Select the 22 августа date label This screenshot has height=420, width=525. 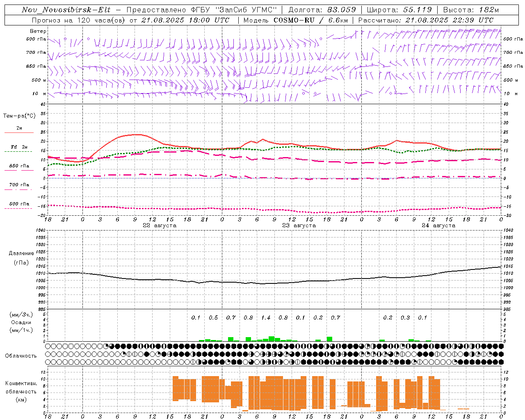pyautogui.click(x=160, y=226)
